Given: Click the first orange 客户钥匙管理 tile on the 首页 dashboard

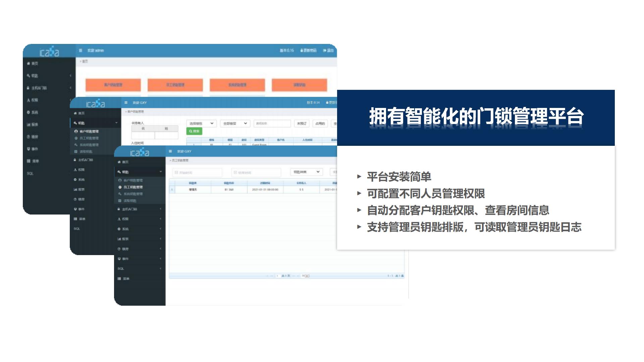Looking at the screenshot, I should (x=113, y=85).
